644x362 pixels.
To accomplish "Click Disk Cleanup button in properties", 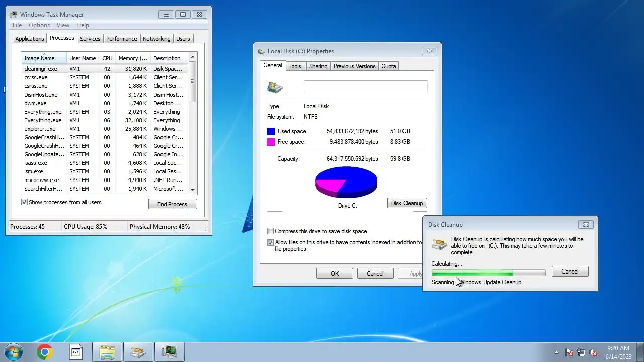I will (x=407, y=203).
